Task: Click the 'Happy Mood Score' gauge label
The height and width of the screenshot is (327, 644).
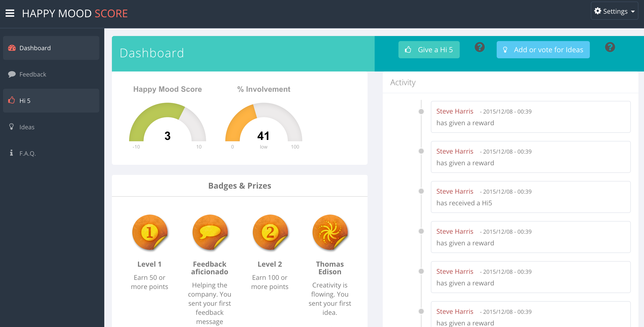Action: 168,89
